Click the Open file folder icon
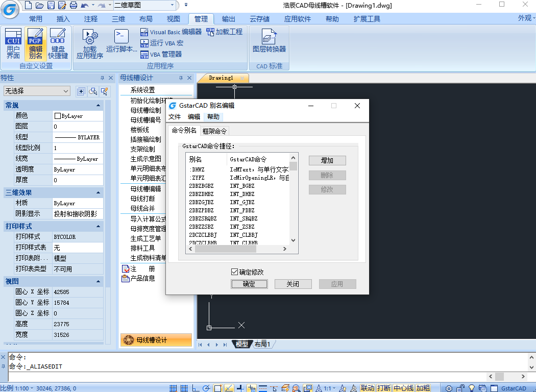The width and height of the screenshot is (536, 392). [40, 5]
